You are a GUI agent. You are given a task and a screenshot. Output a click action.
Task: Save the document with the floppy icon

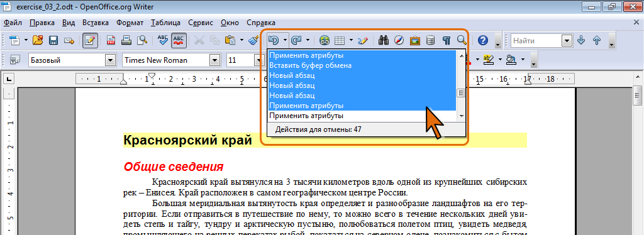click(53, 40)
